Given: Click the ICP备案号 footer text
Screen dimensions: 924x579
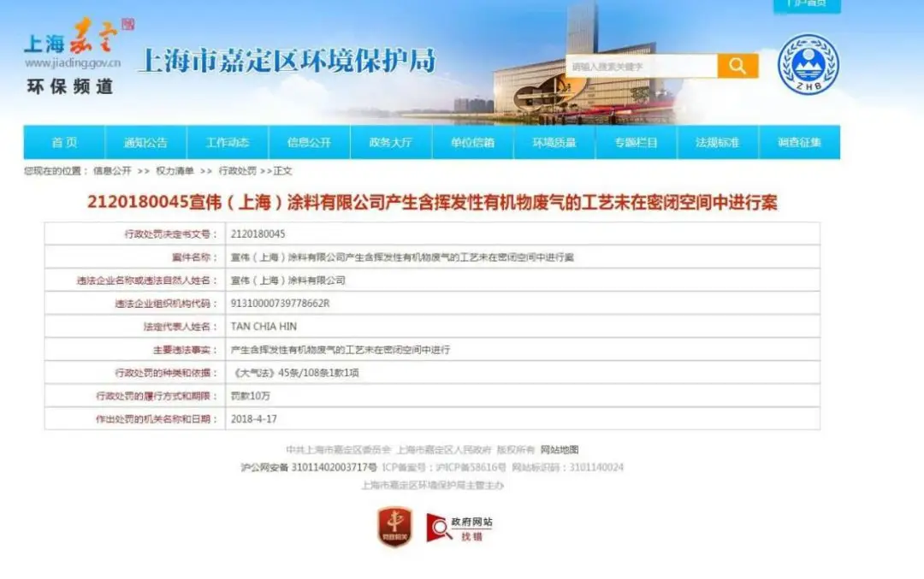Looking at the screenshot, I should click(444, 467).
